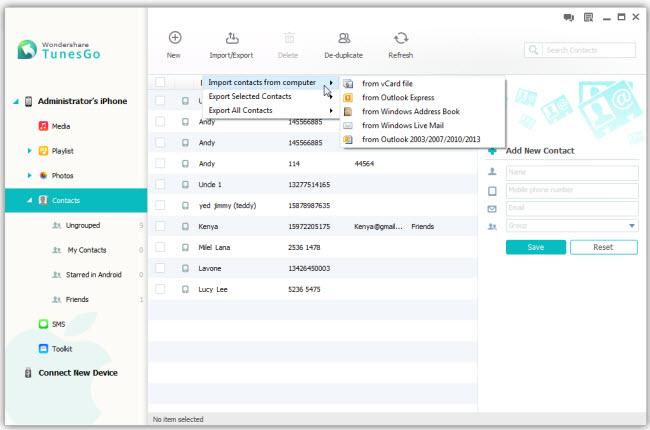Click the Reset button
Screen dimensions: 650x430
click(604, 247)
